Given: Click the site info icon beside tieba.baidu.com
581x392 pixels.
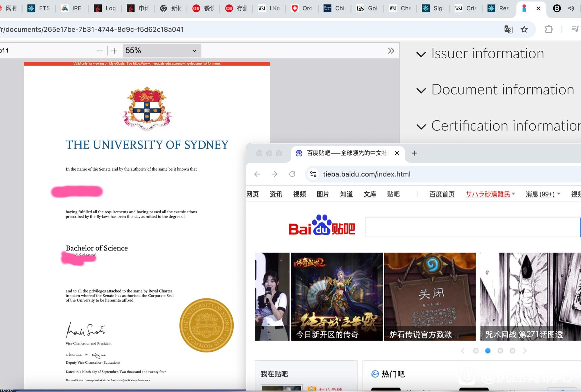Looking at the screenshot, I should click(x=313, y=174).
